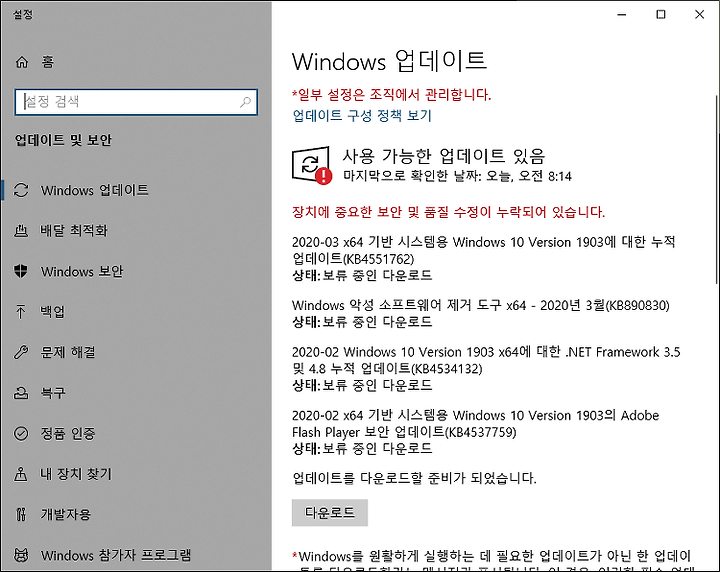The width and height of the screenshot is (720, 572).
Task: Select Windows 업데이트 in sidebar
Action: [95, 190]
